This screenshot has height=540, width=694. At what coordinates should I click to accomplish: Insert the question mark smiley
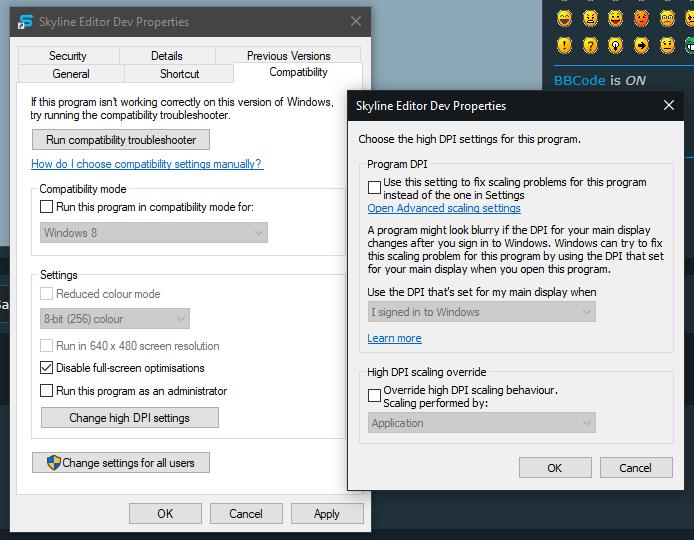590,45
